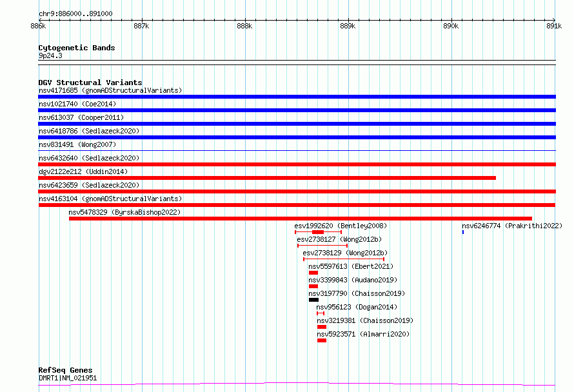Select the nsv831491 (Wong2007) label

77,144
